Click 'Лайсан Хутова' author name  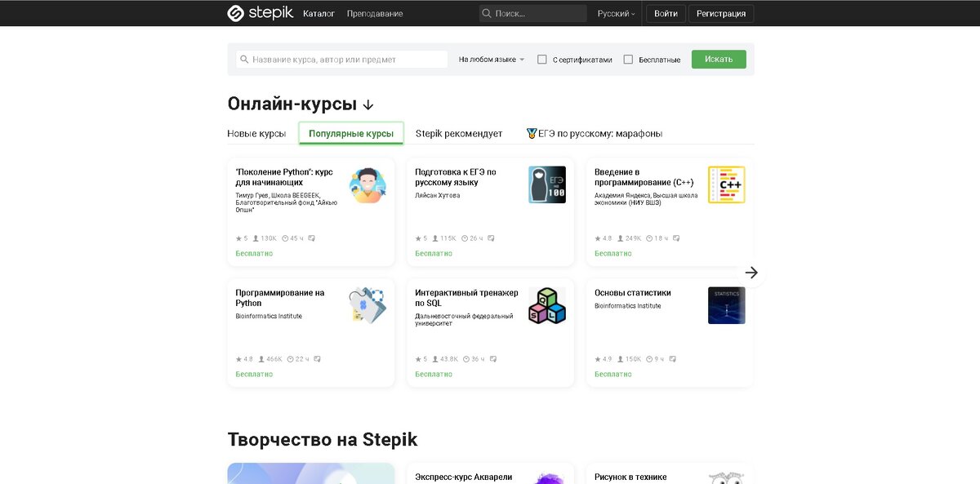click(438, 196)
